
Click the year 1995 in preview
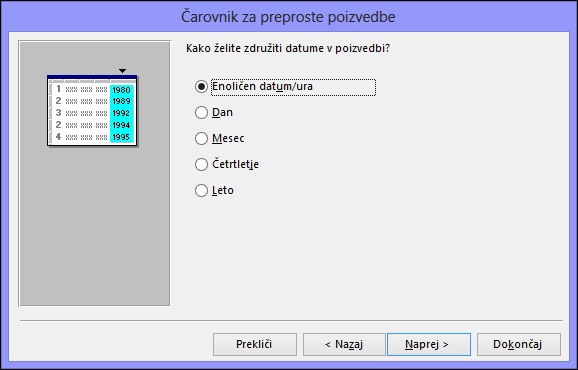pyautogui.click(x=121, y=137)
